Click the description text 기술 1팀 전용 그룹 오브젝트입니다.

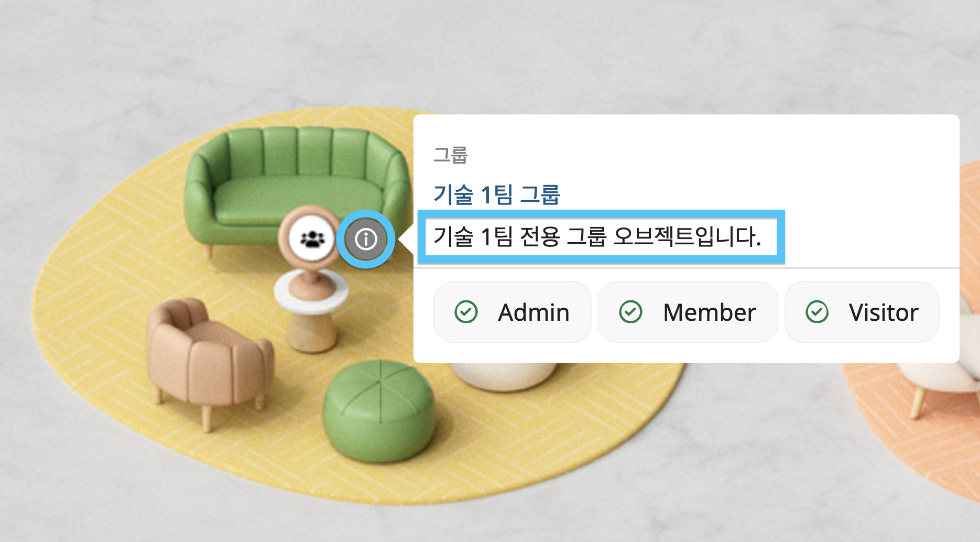[597, 236]
